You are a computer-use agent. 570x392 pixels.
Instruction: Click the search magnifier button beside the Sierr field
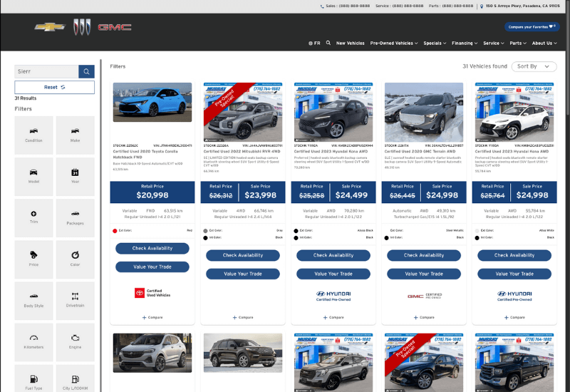[86, 71]
